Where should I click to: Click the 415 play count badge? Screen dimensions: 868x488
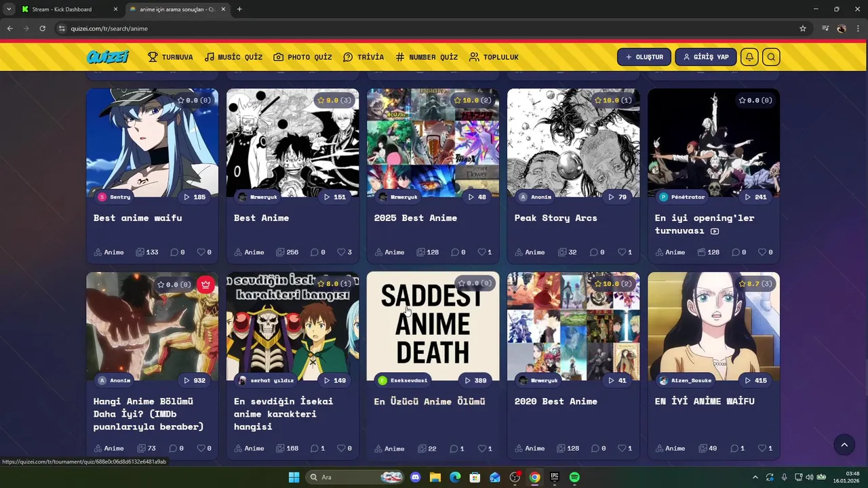click(755, 380)
